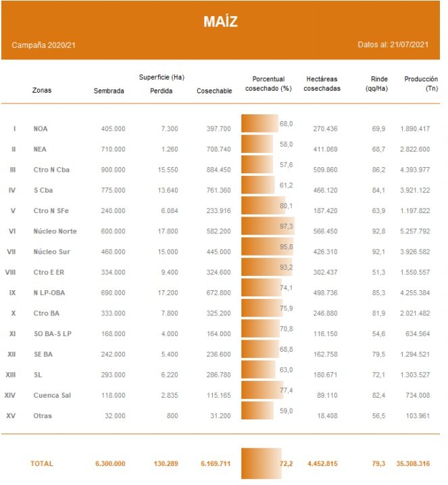Select the Cosechable column header

(214, 91)
